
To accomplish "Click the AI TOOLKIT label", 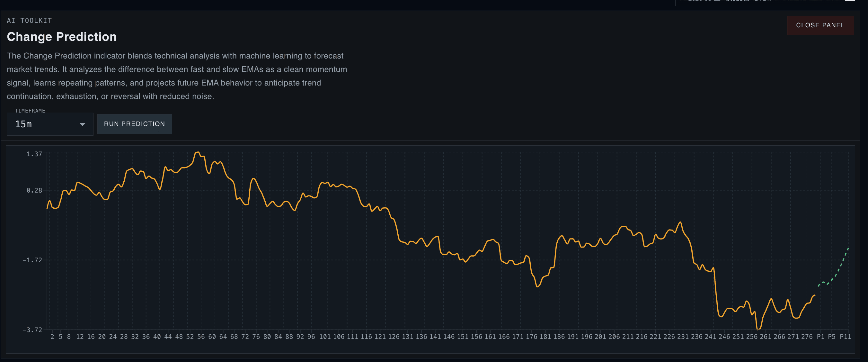I will click(x=29, y=20).
